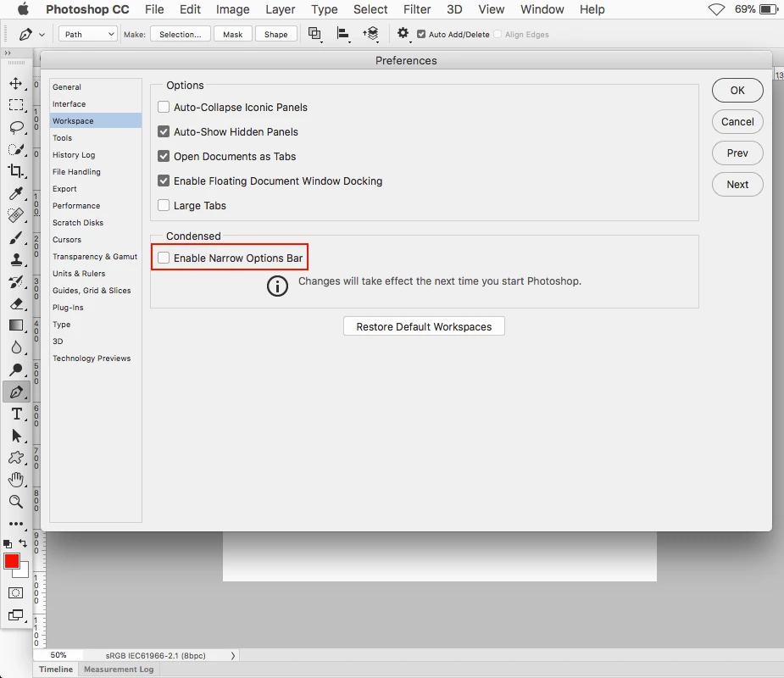Select the Rectangular Marquee tool
The image size is (784, 678).
(16, 105)
